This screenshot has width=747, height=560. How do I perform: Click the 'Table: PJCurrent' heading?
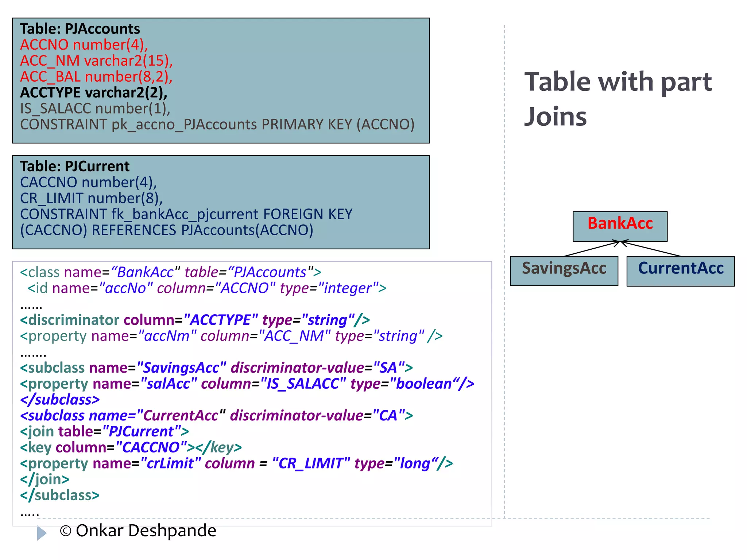point(74,166)
